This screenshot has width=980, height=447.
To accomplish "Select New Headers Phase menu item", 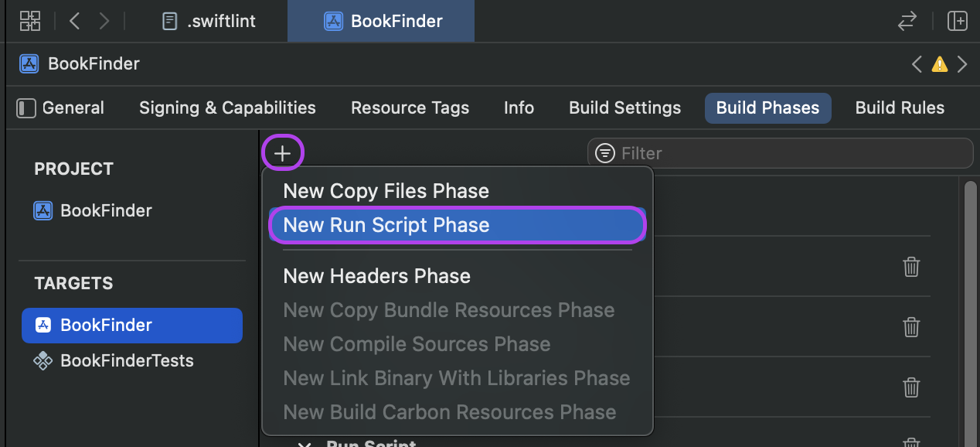I will [376, 276].
